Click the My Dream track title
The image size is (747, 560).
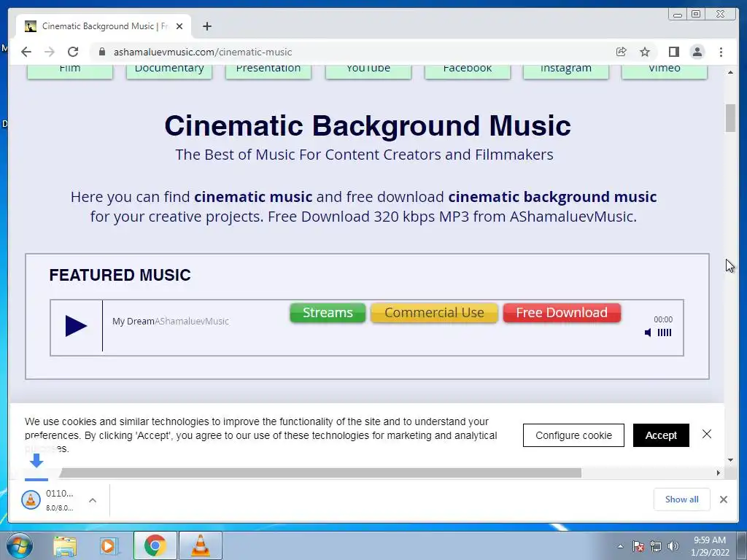(133, 322)
